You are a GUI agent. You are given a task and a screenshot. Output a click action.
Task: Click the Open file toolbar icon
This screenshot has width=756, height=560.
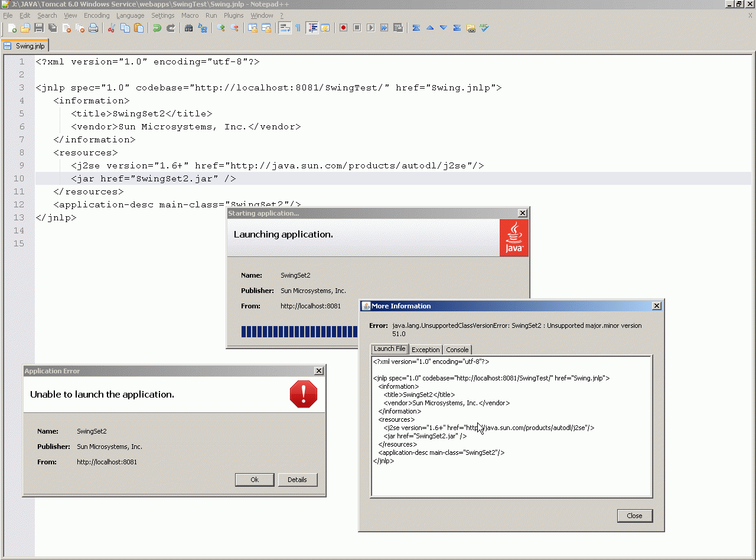(25, 28)
